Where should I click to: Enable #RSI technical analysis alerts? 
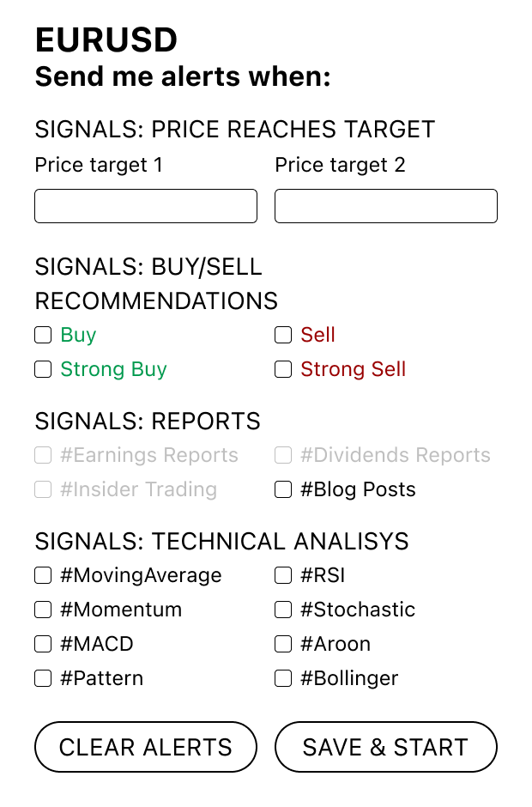(x=283, y=575)
